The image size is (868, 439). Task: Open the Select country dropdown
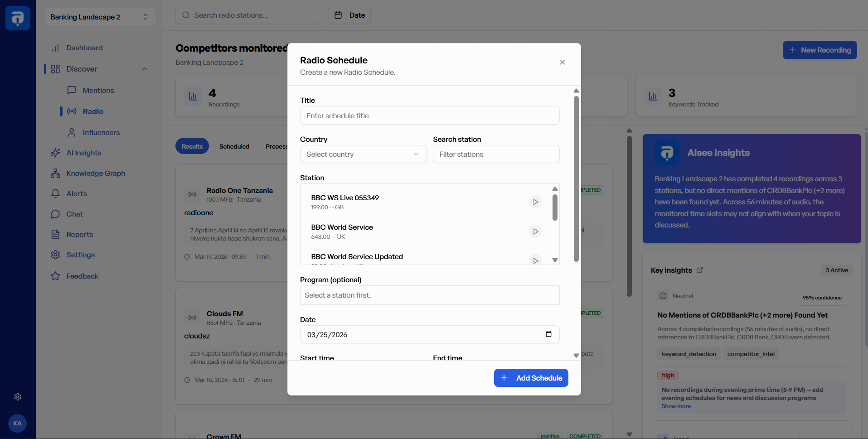coord(363,154)
